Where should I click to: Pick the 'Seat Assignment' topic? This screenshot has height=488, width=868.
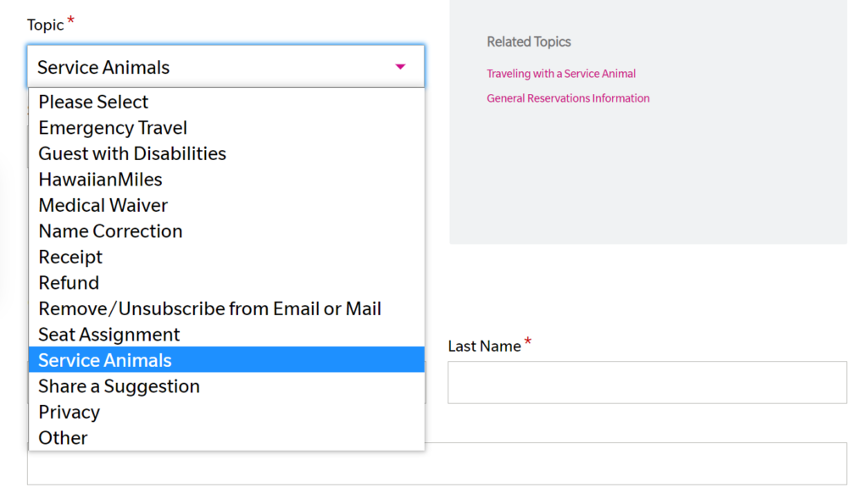tap(226, 334)
